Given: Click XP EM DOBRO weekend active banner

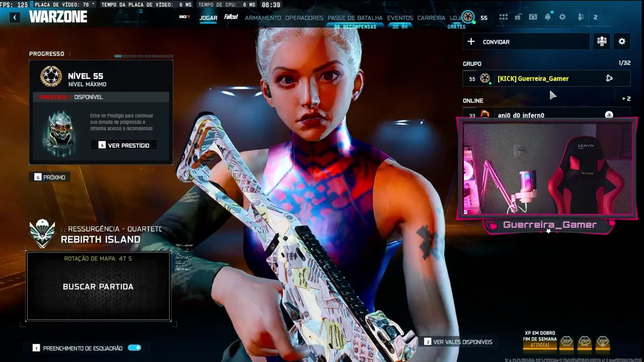Looking at the screenshot, I should [x=540, y=339].
